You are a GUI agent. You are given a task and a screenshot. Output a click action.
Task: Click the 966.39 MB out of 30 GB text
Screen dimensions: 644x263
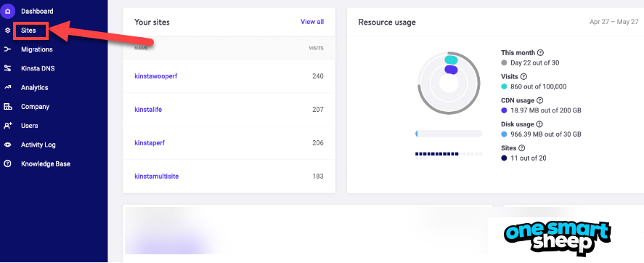point(546,134)
